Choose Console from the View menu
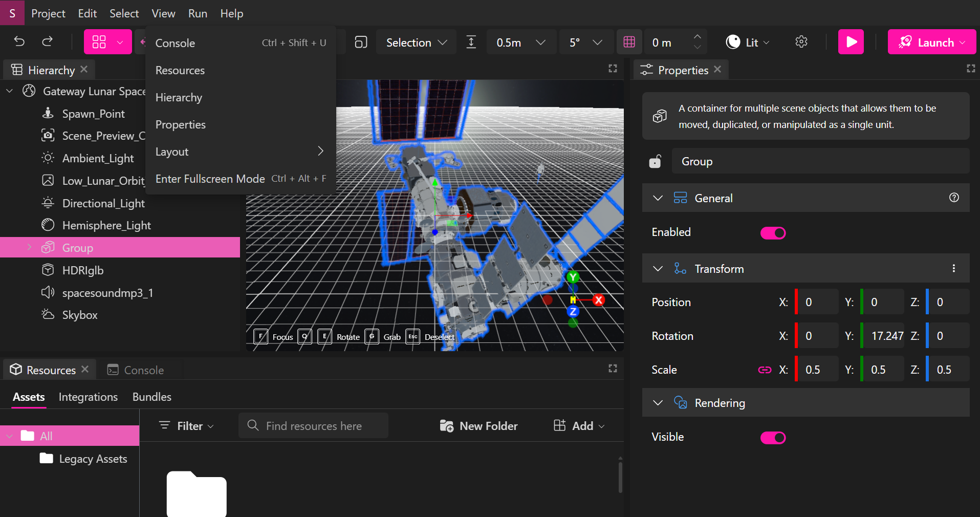The image size is (980, 517). pyautogui.click(x=176, y=43)
